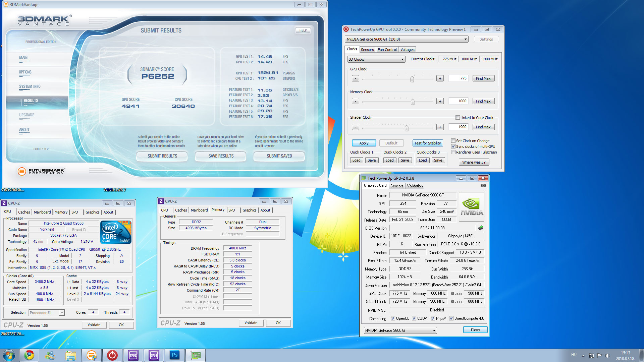Toggle Sync clocks of multi-GPU checkbox
This screenshot has height=362, width=644.
(x=453, y=146)
